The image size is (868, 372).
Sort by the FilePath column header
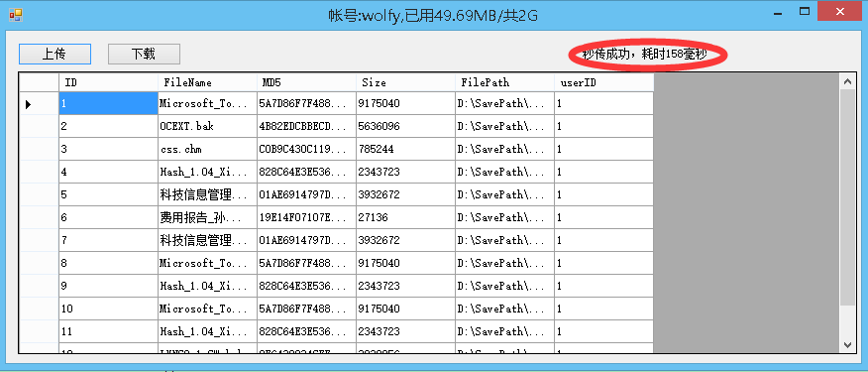coord(505,82)
